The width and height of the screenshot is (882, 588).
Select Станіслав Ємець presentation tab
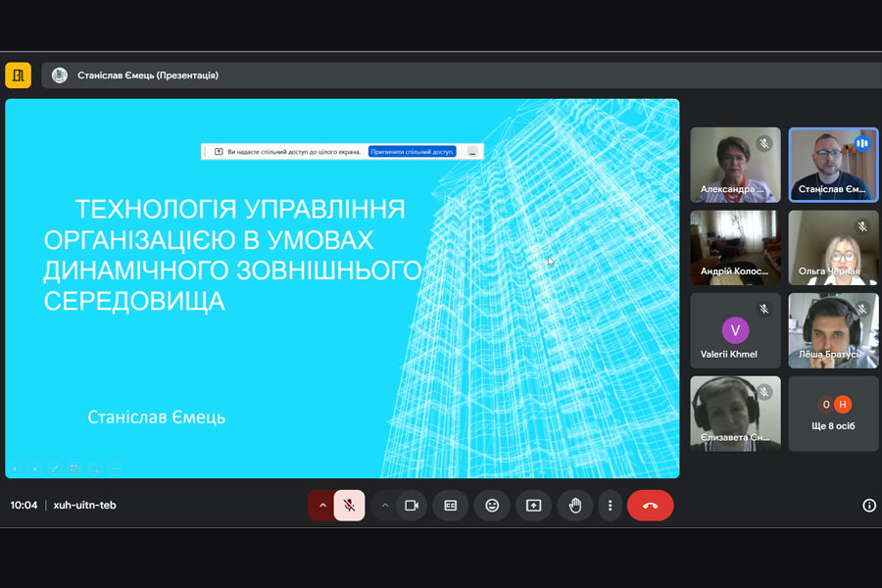coord(147,75)
